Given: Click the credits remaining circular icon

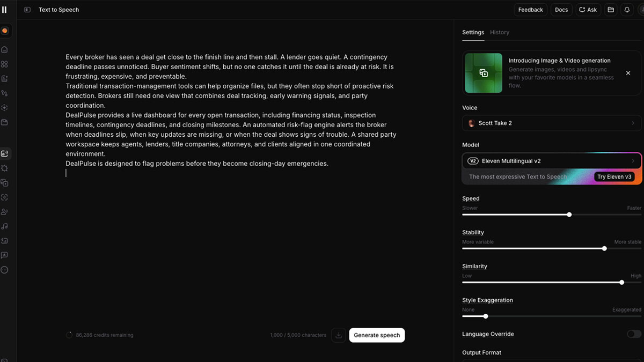Looking at the screenshot, I should tap(69, 335).
